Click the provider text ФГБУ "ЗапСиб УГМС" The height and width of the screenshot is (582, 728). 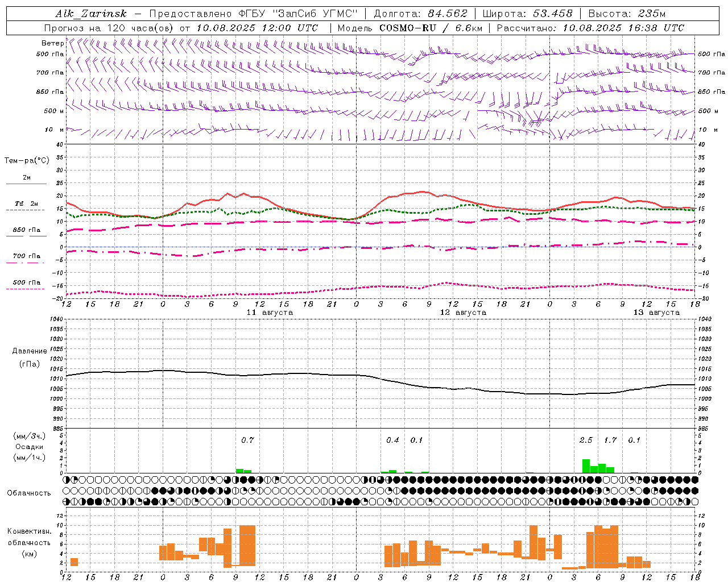tap(299, 14)
